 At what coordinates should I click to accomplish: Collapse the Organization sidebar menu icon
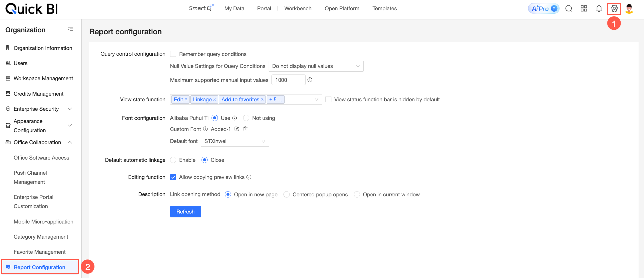pos(71,30)
